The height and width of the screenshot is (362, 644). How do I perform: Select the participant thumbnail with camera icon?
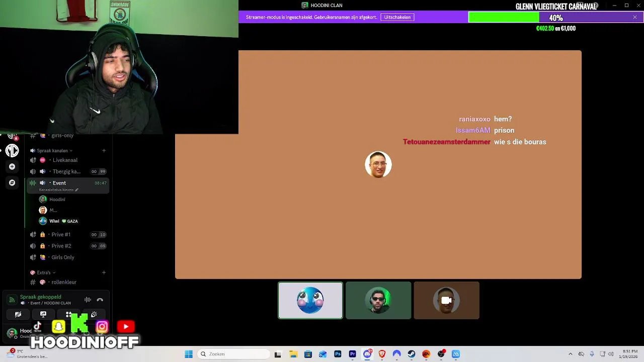point(447,301)
